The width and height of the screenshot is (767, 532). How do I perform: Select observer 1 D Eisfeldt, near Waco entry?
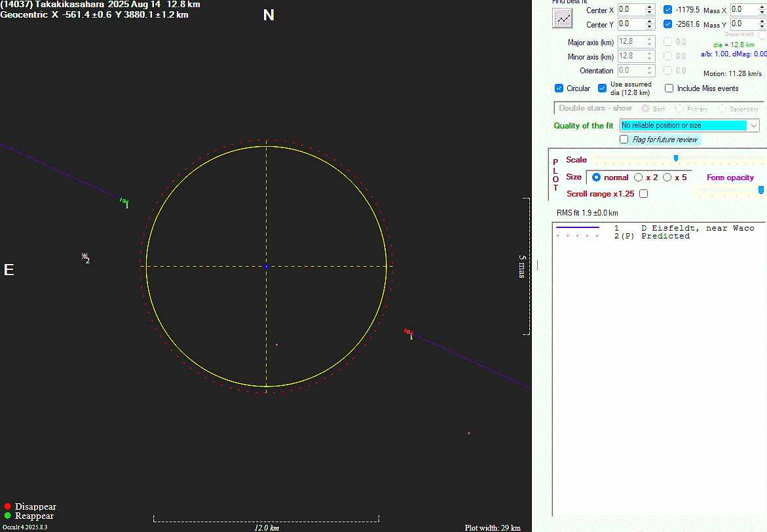[656, 228]
